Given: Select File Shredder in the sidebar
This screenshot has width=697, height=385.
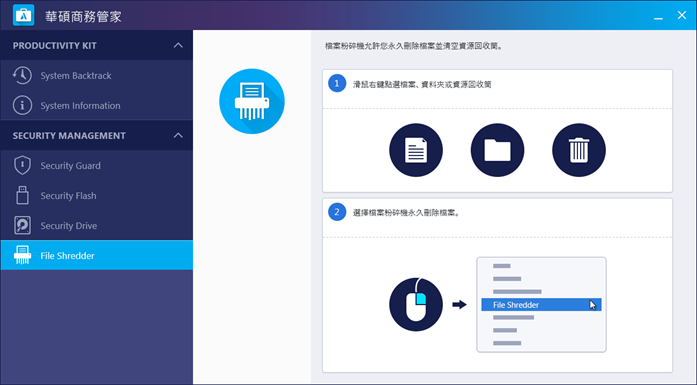Looking at the screenshot, I should [96, 255].
